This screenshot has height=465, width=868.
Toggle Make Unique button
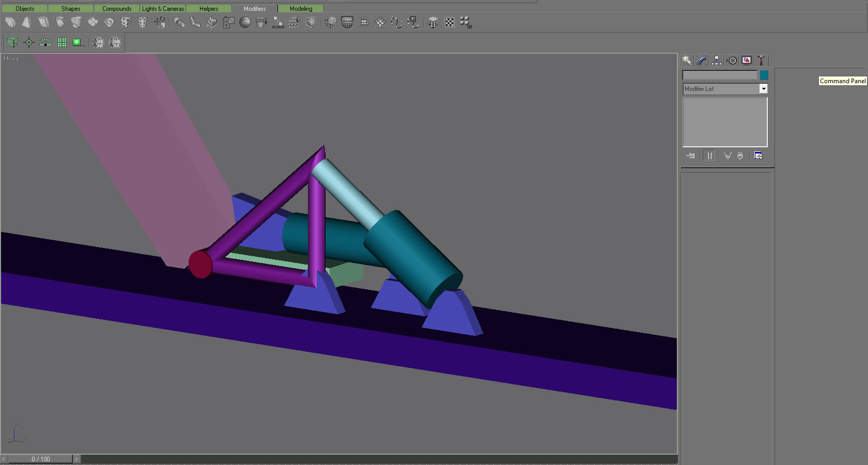[x=727, y=156]
